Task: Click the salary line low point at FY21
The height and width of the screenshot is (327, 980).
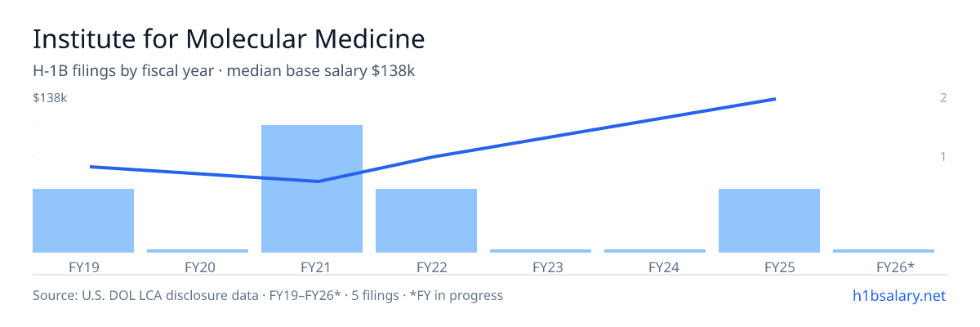Action: pyautogui.click(x=318, y=181)
